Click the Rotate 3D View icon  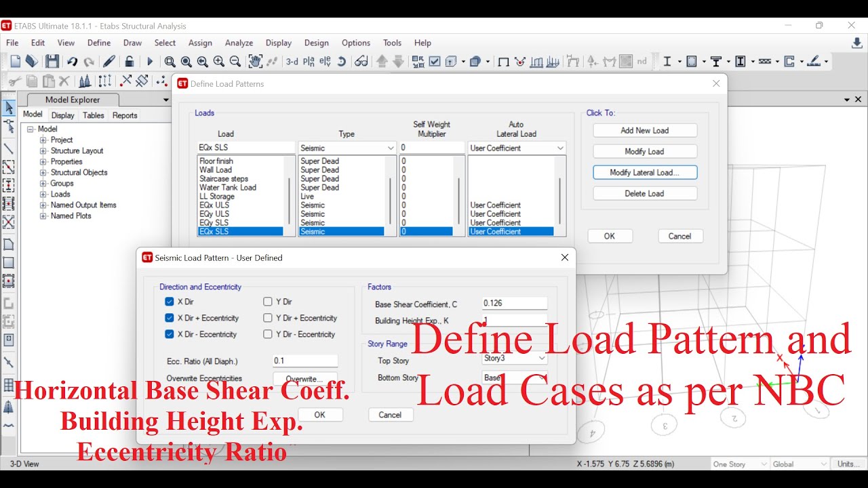342,62
